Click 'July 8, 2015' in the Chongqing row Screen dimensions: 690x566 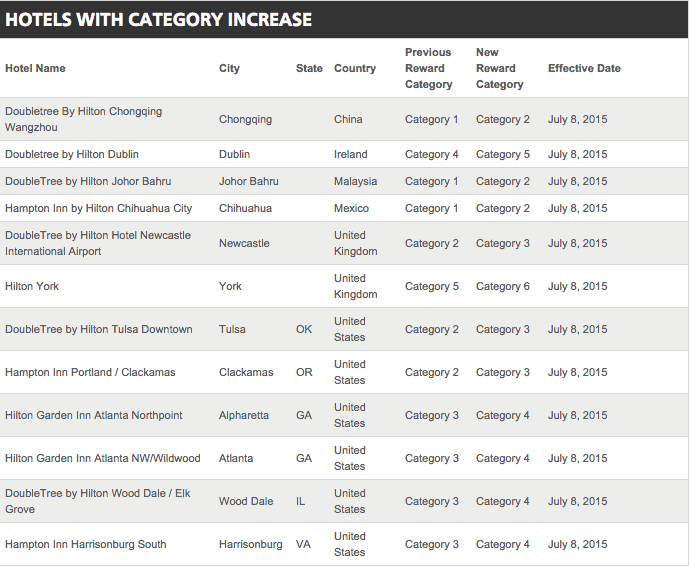pyautogui.click(x=577, y=119)
